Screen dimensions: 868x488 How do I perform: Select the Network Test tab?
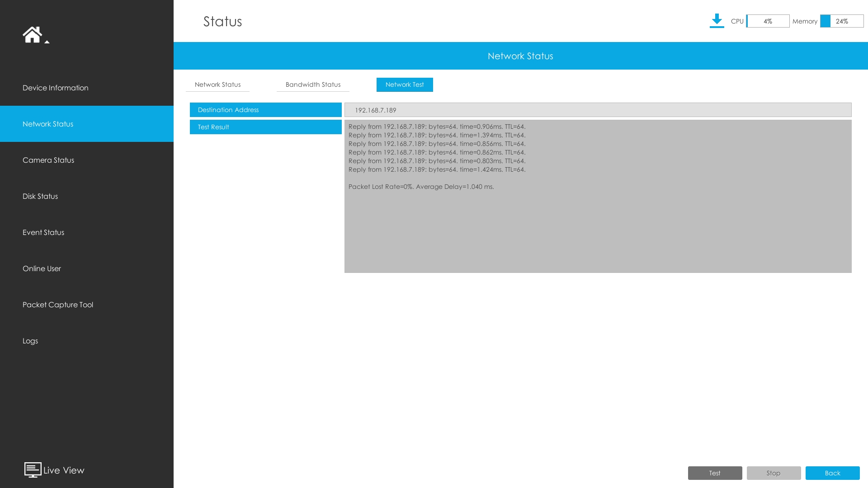[x=405, y=84]
